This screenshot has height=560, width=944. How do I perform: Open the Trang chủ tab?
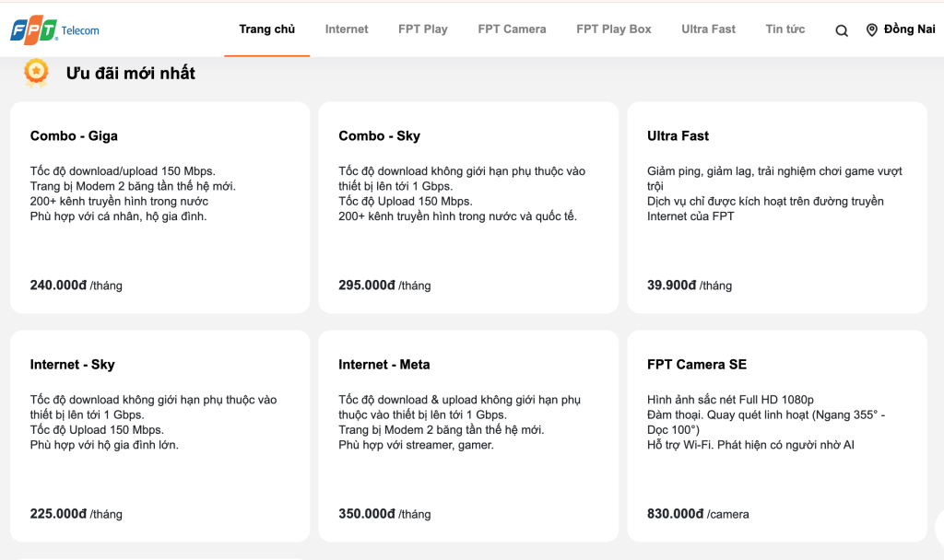266,29
